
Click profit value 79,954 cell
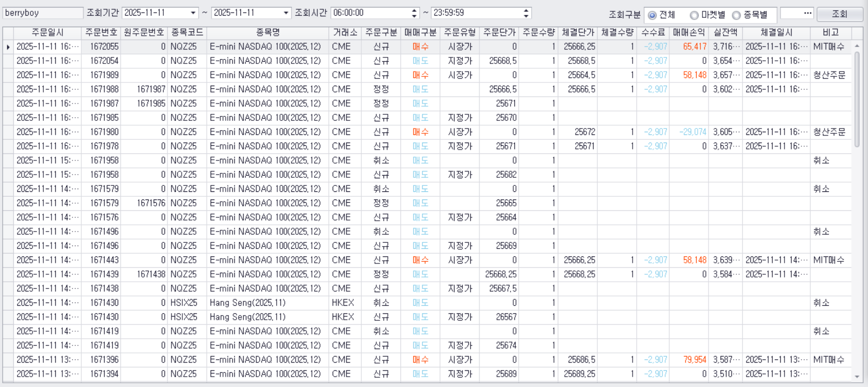[x=689, y=360]
